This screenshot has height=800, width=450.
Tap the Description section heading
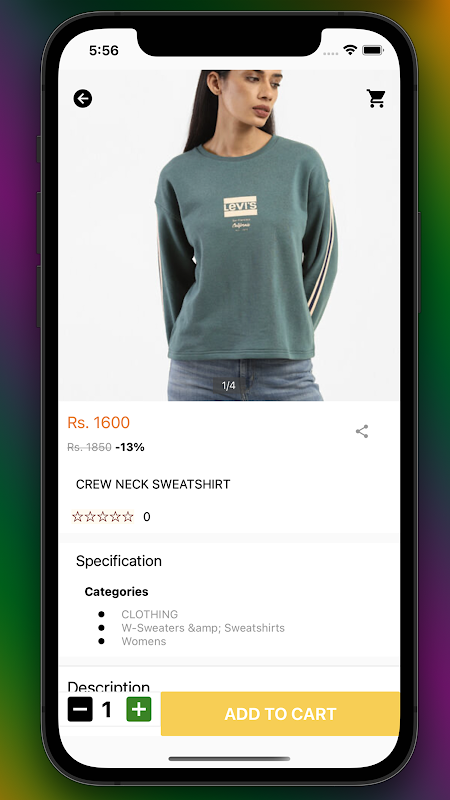click(109, 685)
